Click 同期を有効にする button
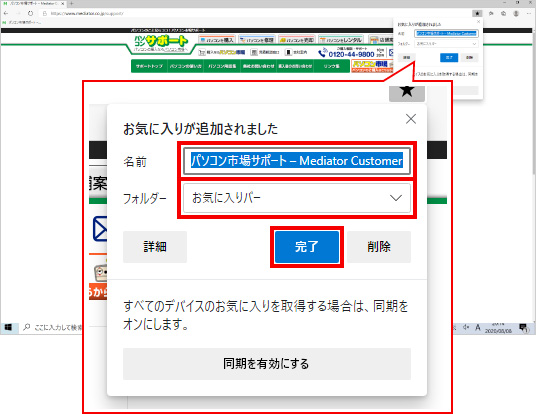Image resolution: width=536 pixels, height=414 pixels. point(267,364)
